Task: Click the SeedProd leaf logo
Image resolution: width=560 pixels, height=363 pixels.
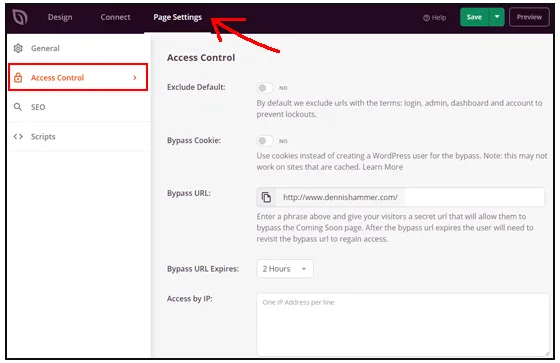Action: pos(20,17)
